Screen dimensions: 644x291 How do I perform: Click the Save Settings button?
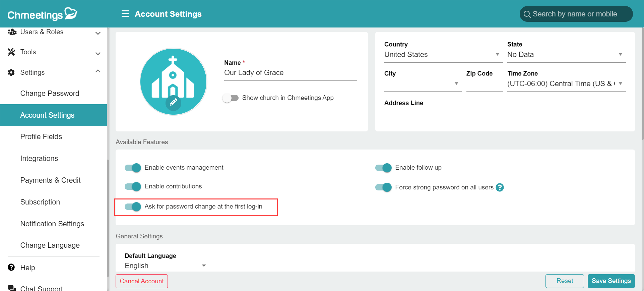click(x=611, y=281)
